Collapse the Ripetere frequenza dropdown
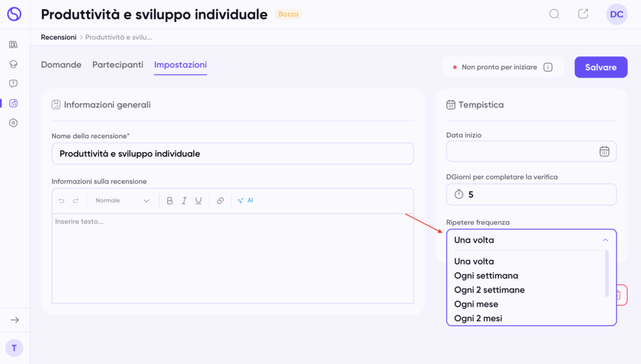Viewport: 641px width, 364px height. click(605, 240)
